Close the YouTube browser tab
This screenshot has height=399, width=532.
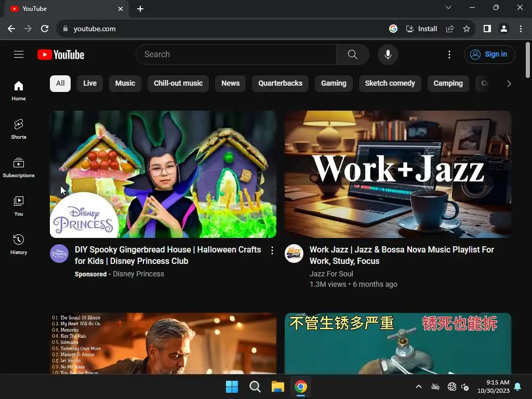121,9
